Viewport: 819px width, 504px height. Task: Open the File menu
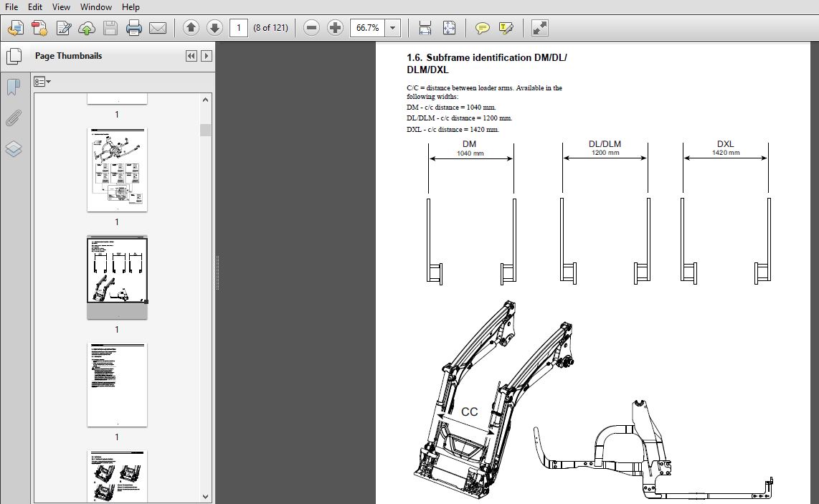click(11, 6)
